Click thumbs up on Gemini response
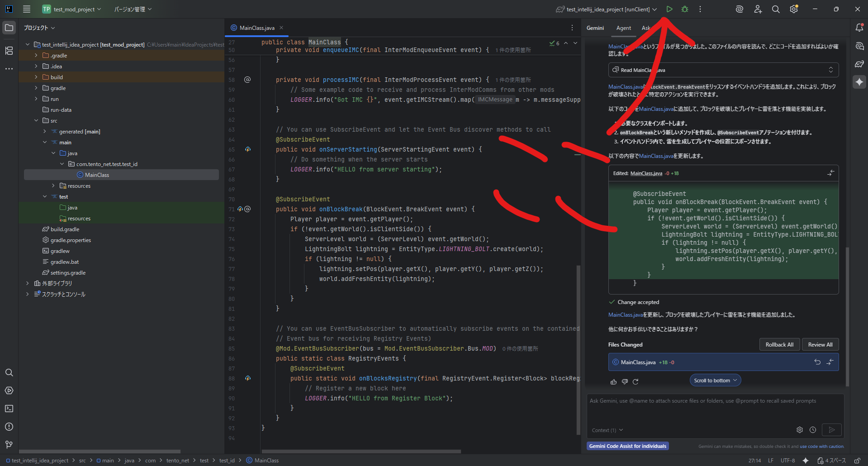The height and width of the screenshot is (466, 868). pos(613,382)
